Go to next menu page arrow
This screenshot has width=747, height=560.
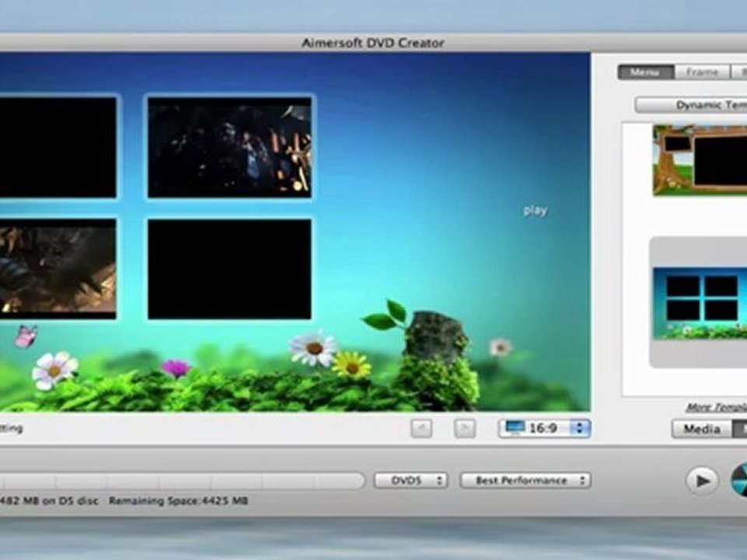coord(465,429)
